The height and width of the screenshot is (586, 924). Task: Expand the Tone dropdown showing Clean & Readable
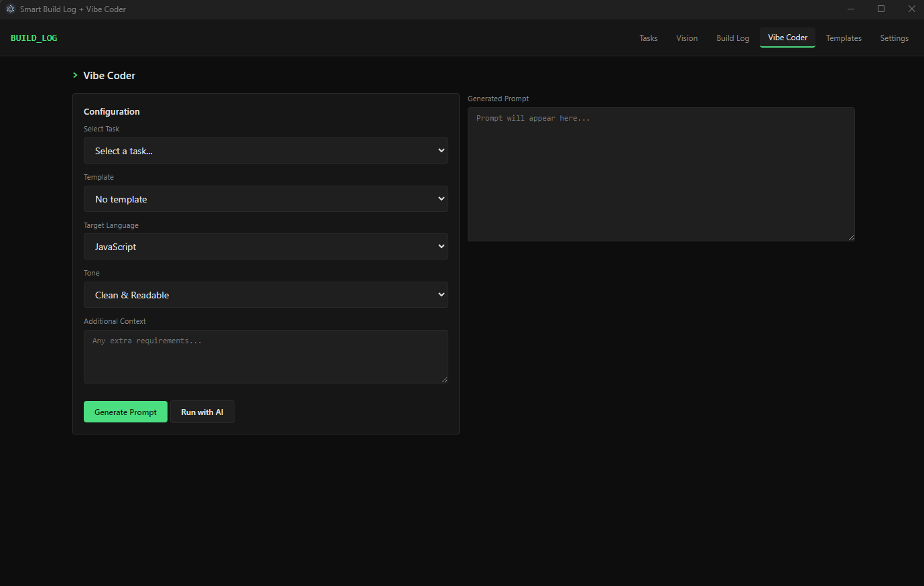coord(266,295)
